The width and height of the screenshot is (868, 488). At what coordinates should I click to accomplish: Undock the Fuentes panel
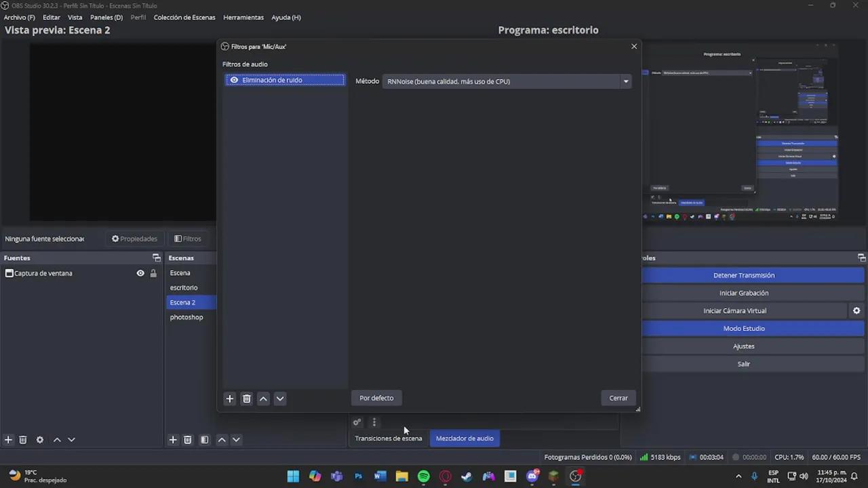(x=157, y=258)
